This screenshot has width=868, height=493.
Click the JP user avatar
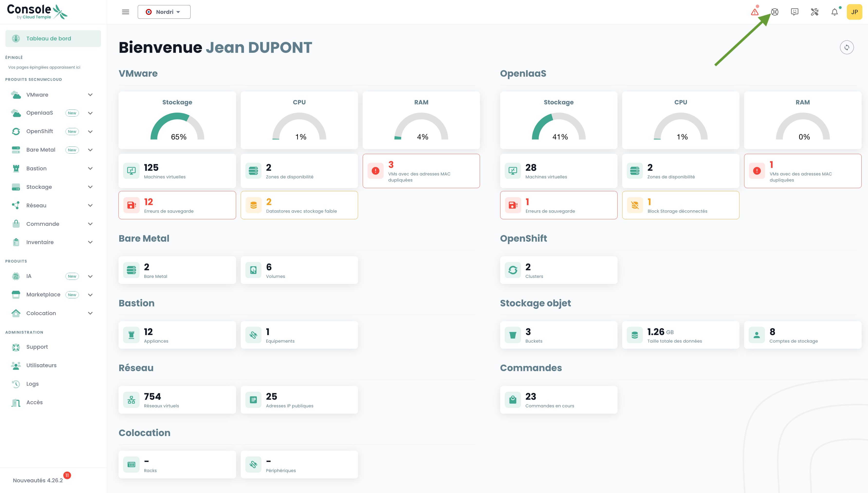click(x=854, y=12)
